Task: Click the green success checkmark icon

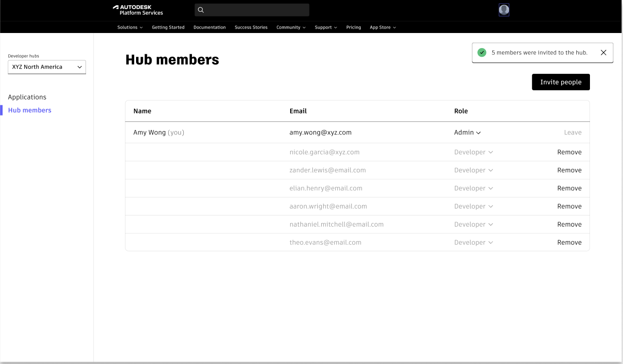Action: coord(482,53)
